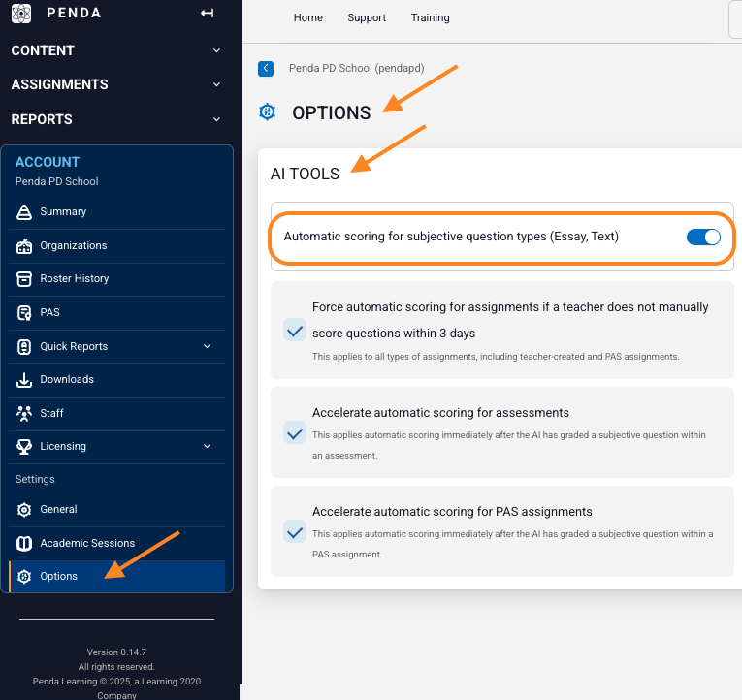This screenshot has height=700, width=742.
Task: Go to Roster History
Action: click(75, 279)
